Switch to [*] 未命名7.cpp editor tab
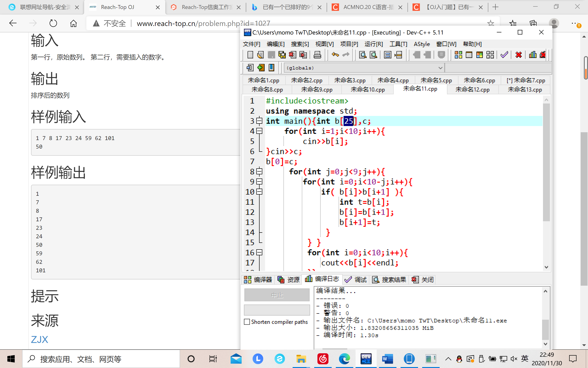This screenshot has height=368, width=588. [526, 80]
